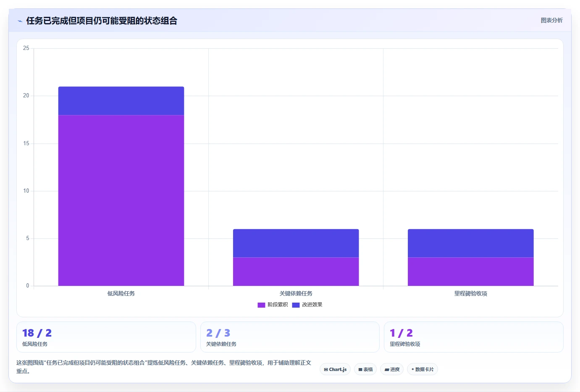The height and width of the screenshot is (392, 580).
Task: Click the y-axis value 15
Action: [x=26, y=144]
